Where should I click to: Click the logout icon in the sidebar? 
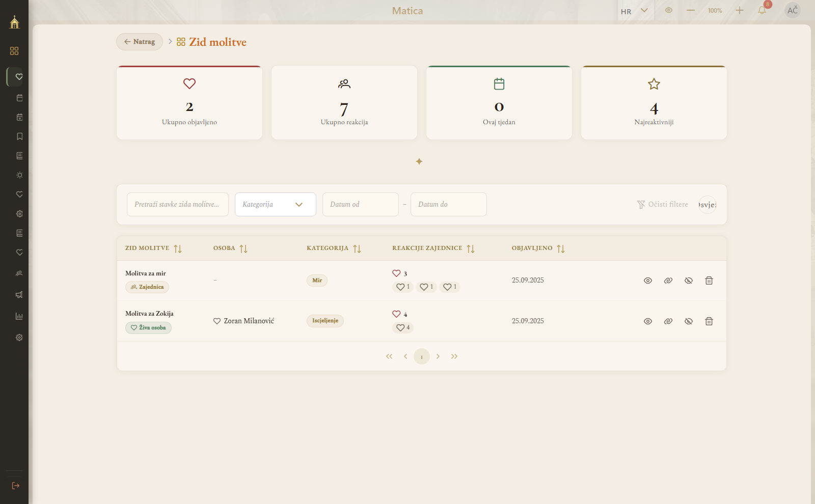[x=16, y=486]
